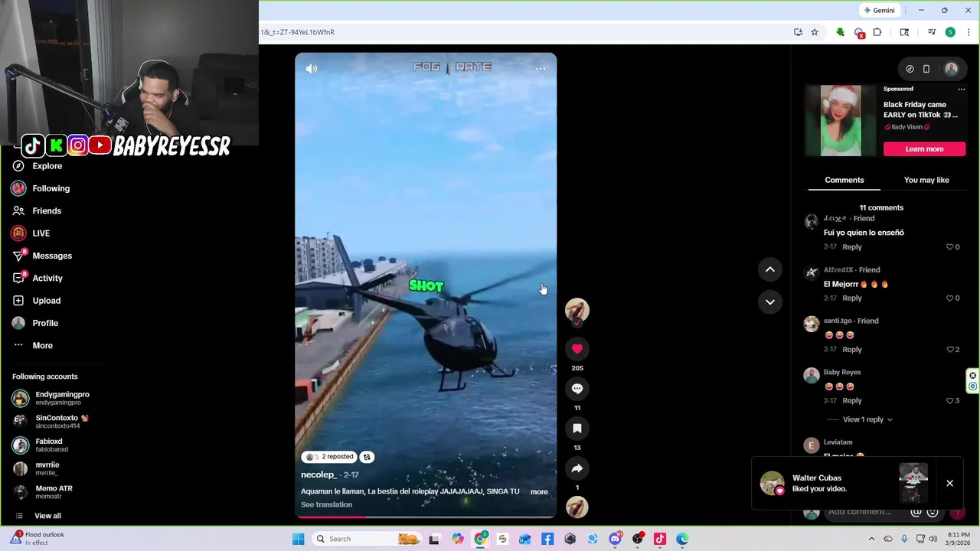980x551 pixels.
Task: Open the profile avatar in top pill
Action: tap(951, 69)
